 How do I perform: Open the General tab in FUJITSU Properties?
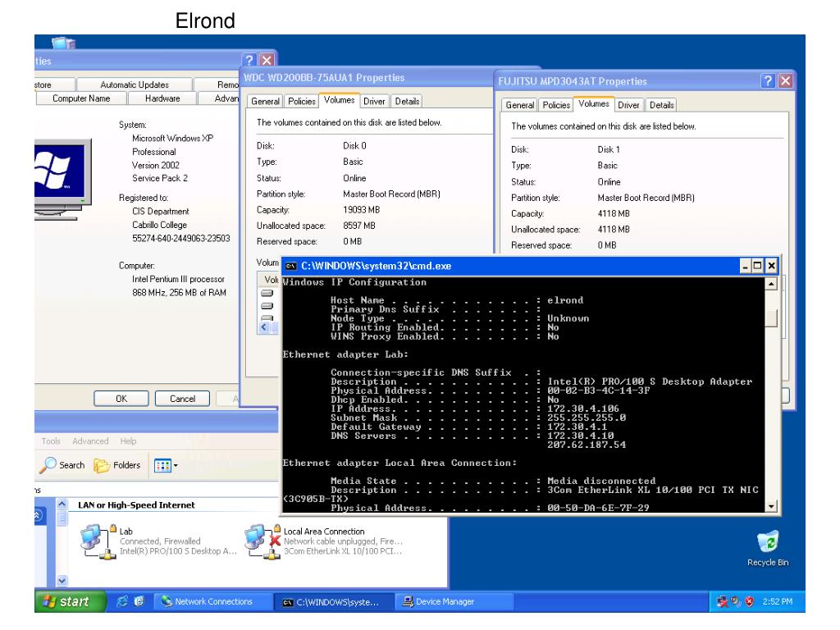519,105
